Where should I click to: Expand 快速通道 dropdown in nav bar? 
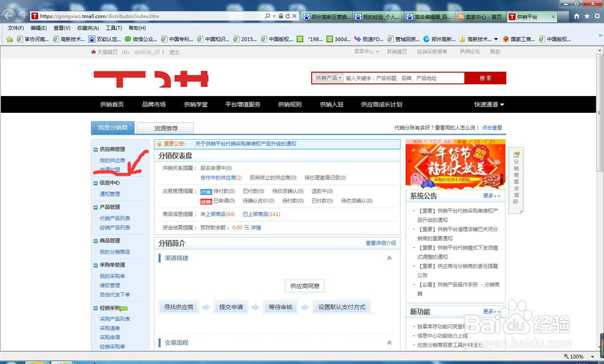[x=489, y=104]
